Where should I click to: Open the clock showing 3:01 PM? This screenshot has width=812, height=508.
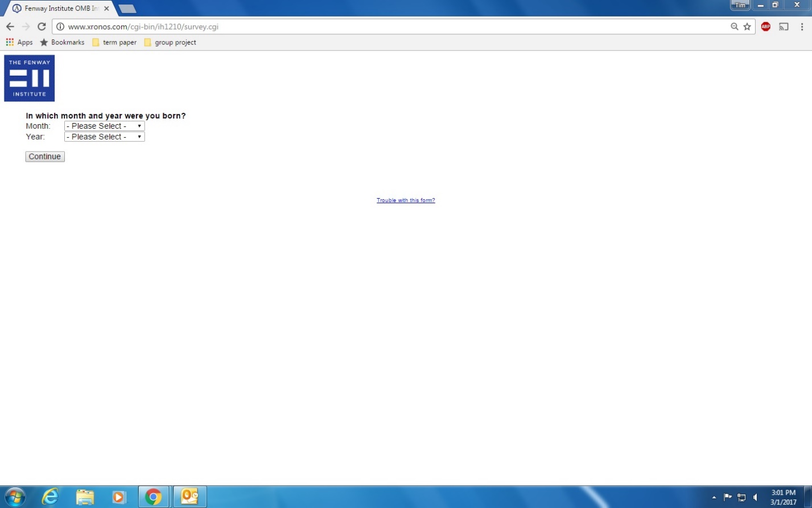784,497
